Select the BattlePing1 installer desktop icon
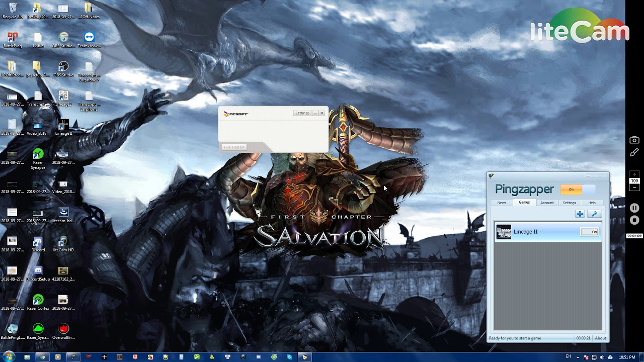Image resolution: width=644 pixels, height=362 pixels. (13, 332)
